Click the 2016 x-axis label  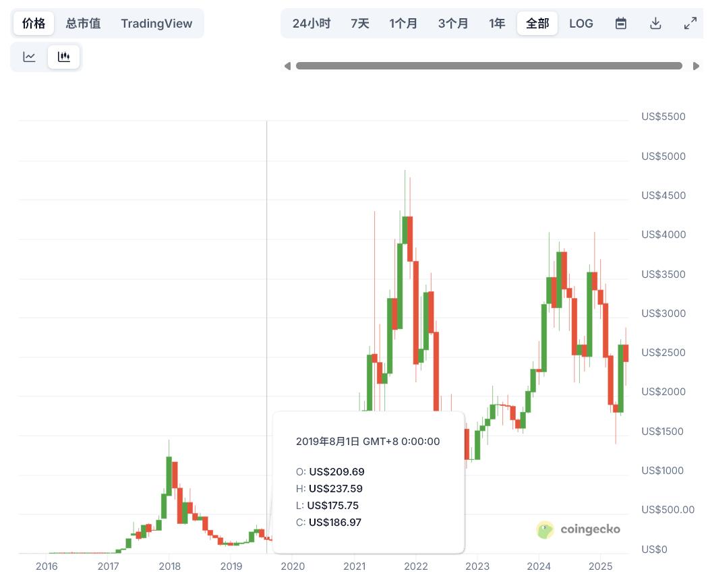coord(47,566)
